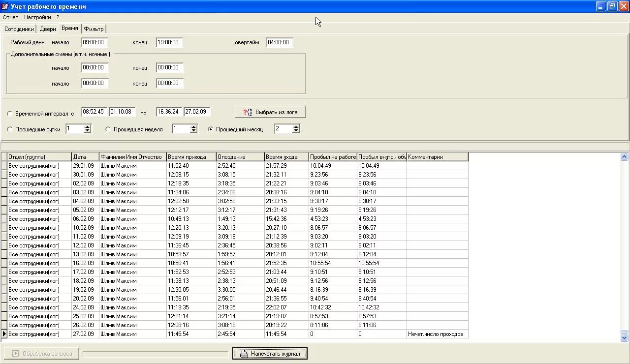The width and height of the screenshot is (630, 364).
Task: Select departure time cell 22:02:07
Action: [x=286, y=307]
